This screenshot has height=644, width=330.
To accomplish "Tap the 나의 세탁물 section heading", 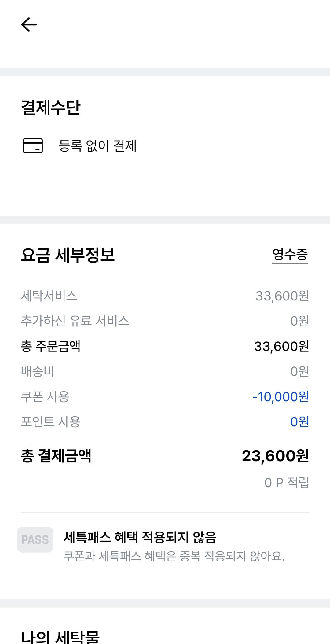I will point(60,637).
